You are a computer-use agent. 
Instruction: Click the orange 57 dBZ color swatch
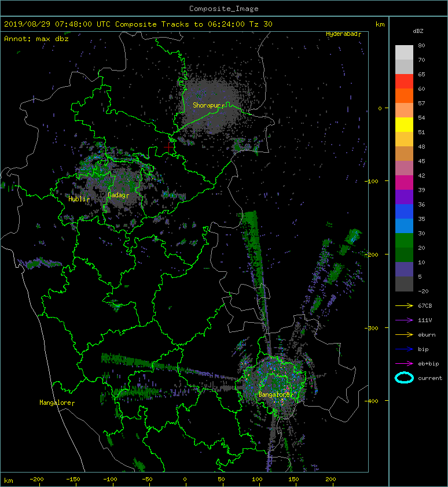click(404, 96)
